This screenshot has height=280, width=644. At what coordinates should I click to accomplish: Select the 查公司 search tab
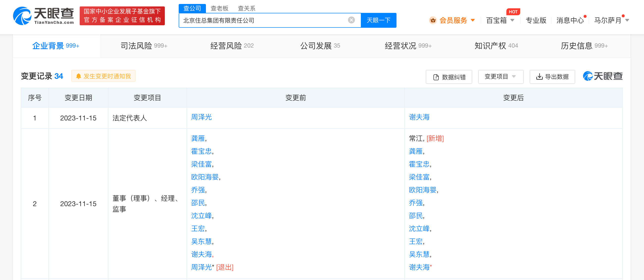coord(192,8)
